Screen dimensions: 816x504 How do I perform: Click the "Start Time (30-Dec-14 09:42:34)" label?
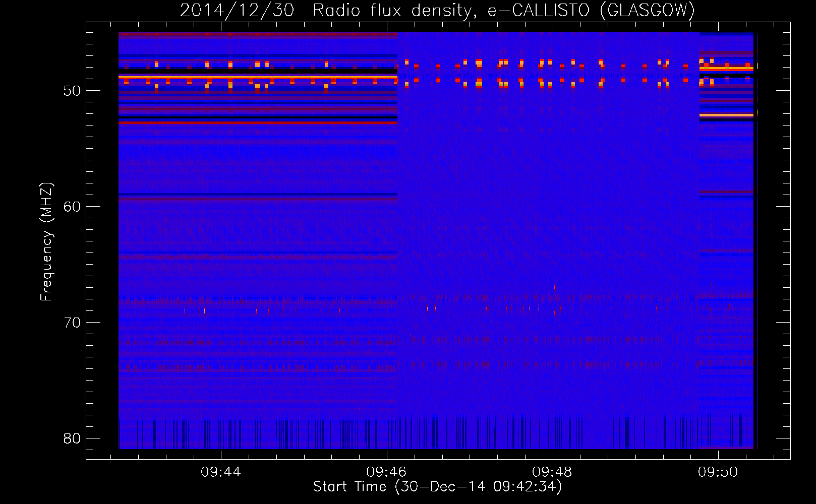click(x=437, y=487)
